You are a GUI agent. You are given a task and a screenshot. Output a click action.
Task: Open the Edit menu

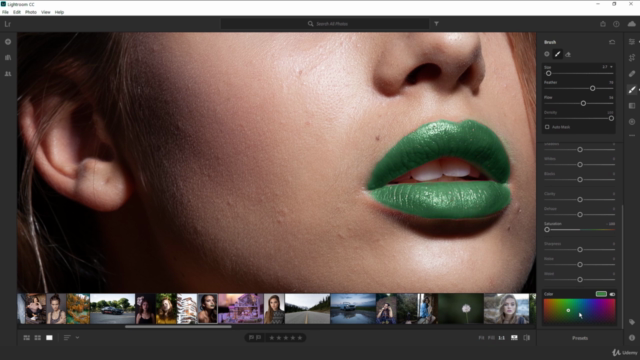(x=17, y=12)
